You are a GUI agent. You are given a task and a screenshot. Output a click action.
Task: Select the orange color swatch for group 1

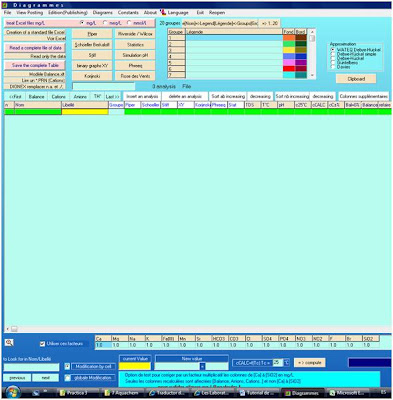click(289, 38)
